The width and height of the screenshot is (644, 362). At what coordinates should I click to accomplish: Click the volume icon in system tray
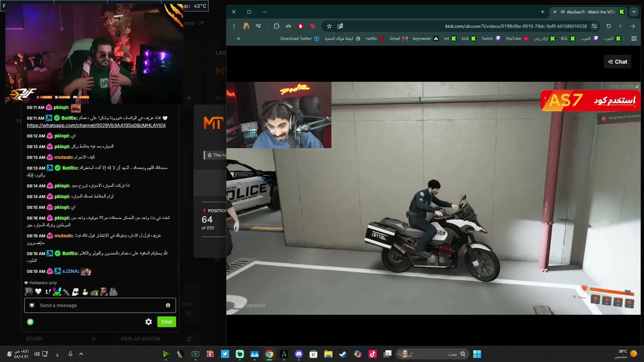tap(37, 354)
